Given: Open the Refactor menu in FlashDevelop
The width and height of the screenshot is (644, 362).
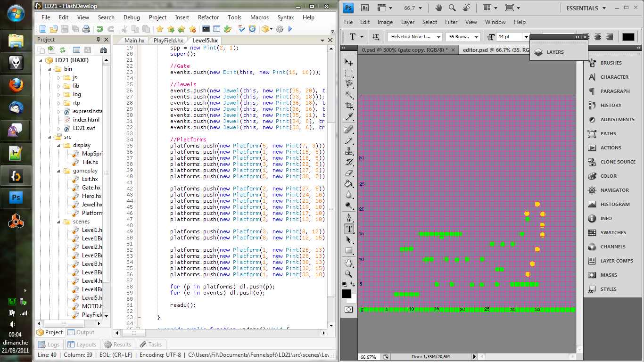Looking at the screenshot, I should [208, 17].
